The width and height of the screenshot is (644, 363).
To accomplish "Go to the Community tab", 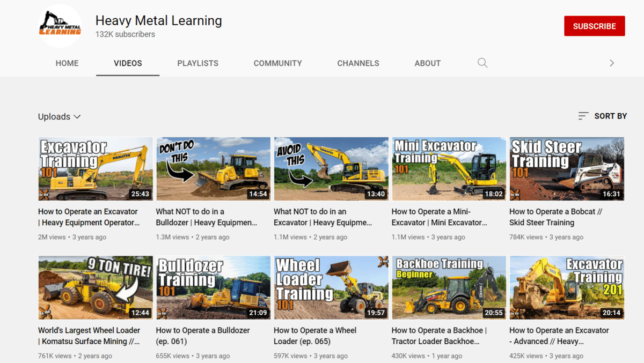I will coord(277,63).
